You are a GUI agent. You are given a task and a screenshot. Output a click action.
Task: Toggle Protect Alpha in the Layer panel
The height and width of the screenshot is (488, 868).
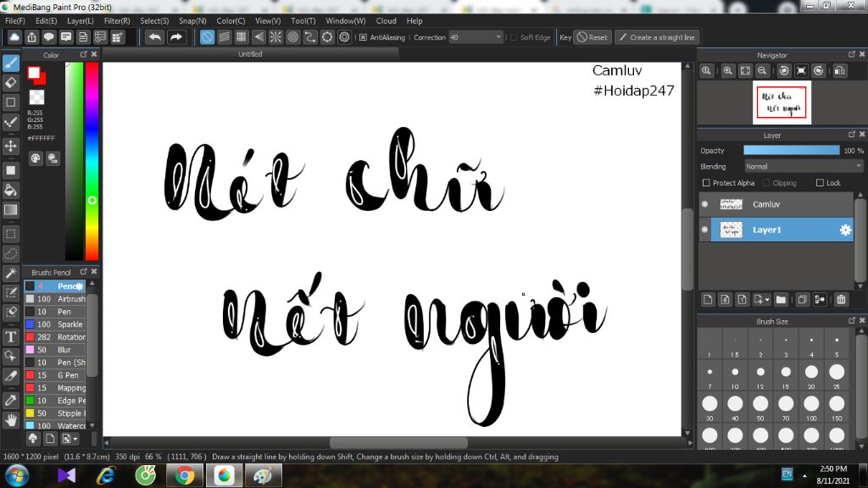point(706,183)
